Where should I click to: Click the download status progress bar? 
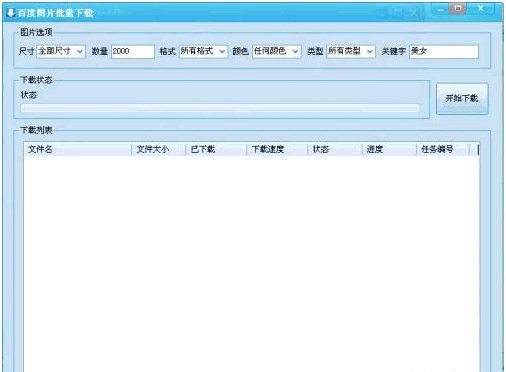[x=220, y=108]
